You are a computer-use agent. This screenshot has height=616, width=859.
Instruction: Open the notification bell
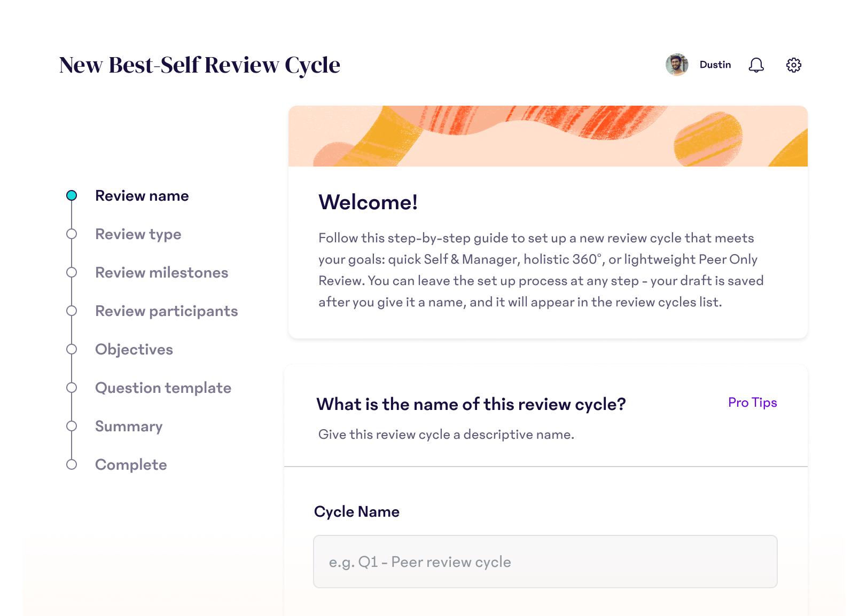pos(756,65)
